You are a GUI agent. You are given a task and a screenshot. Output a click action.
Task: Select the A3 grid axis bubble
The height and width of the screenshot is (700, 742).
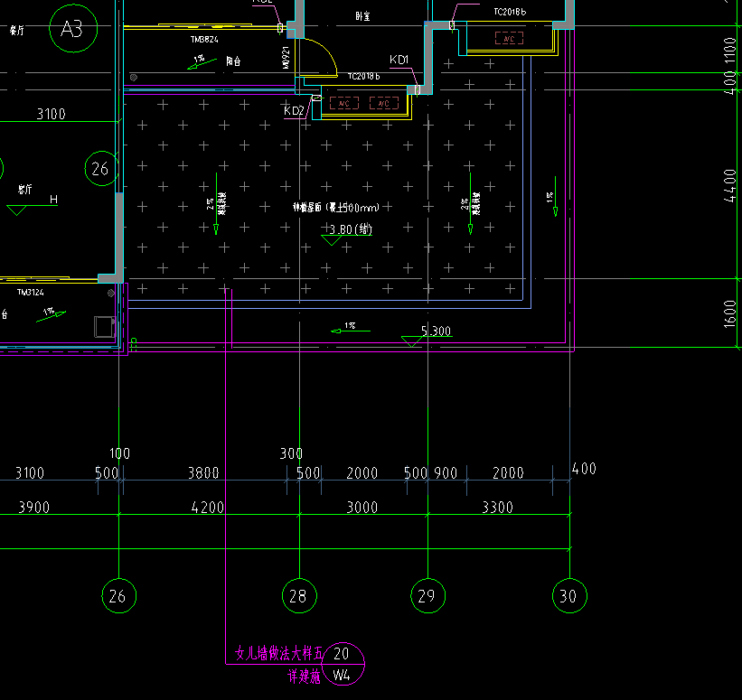(73, 28)
